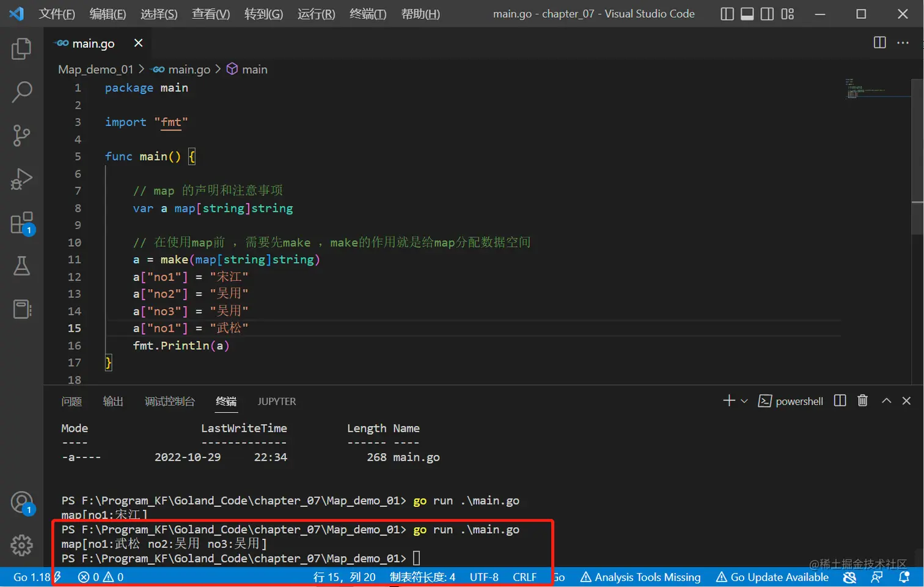Create a new terminal with plus

(x=728, y=401)
